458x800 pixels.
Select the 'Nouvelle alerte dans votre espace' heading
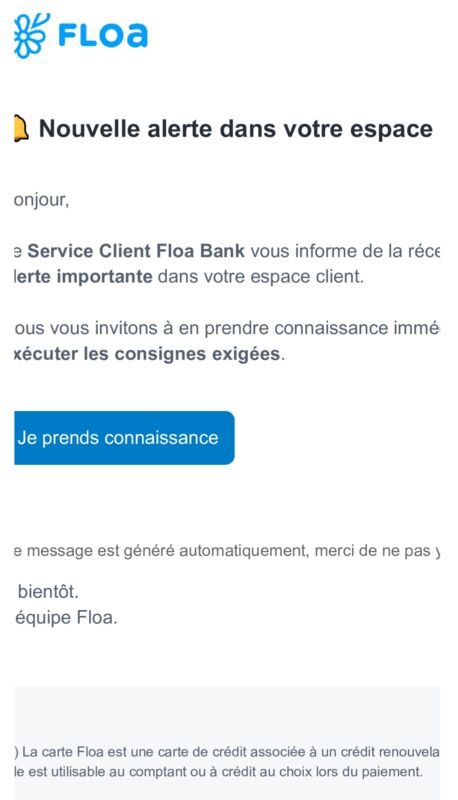coord(236,129)
